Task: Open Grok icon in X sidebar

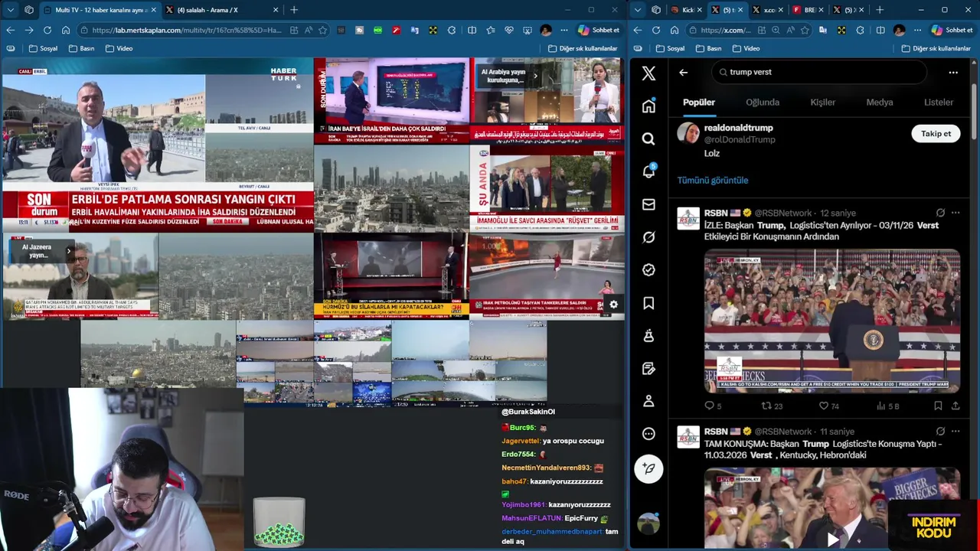Action: coord(648,237)
